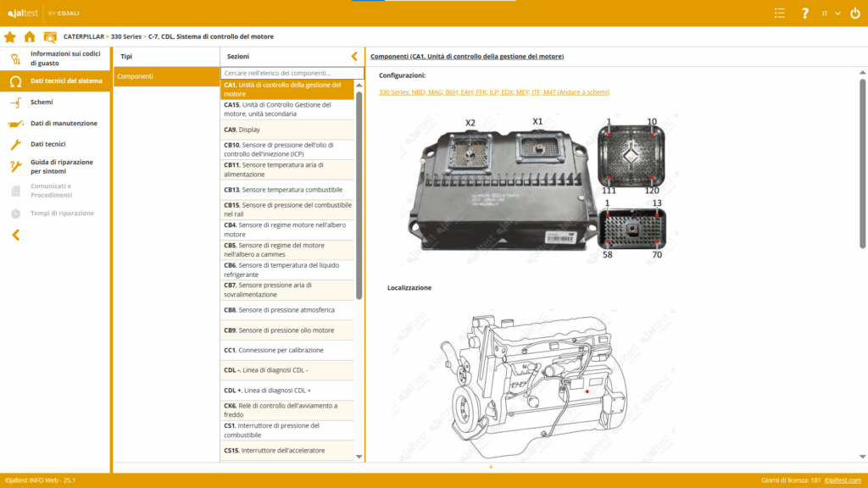Click the Schemi wiring icon
Viewport: 868px width, 488px height.
(15, 103)
